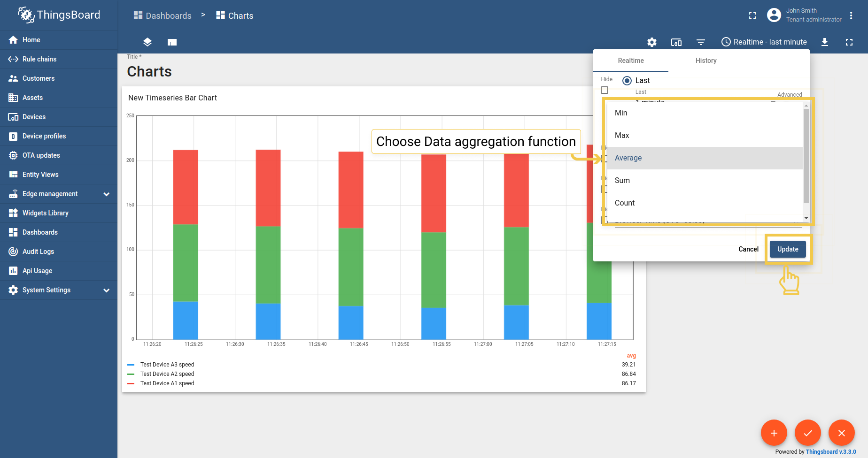Open the dashboard filters icon

click(701, 42)
